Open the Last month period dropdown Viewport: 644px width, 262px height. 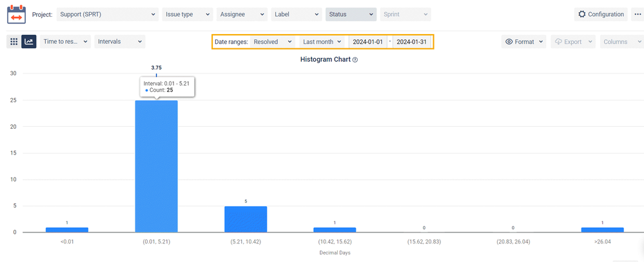[322, 42]
